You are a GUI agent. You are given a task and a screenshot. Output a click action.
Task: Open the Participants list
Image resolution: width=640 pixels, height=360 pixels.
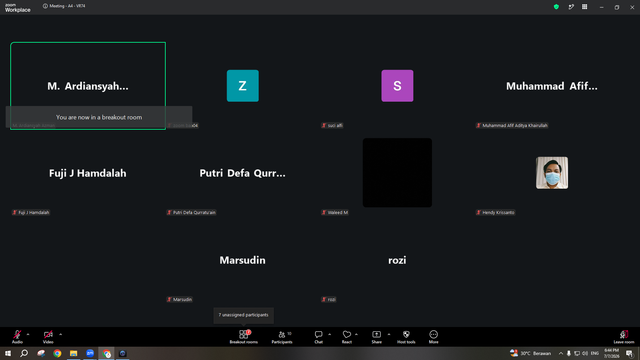pos(282,337)
